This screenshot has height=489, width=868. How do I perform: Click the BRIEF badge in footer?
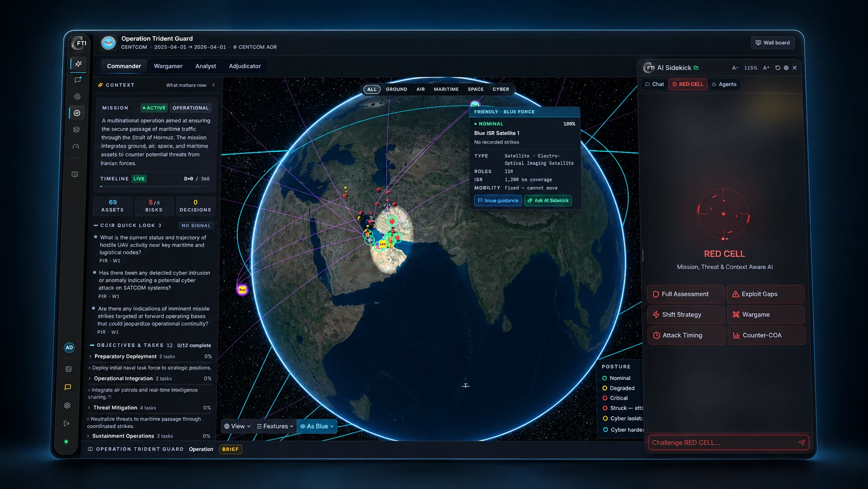click(230, 450)
